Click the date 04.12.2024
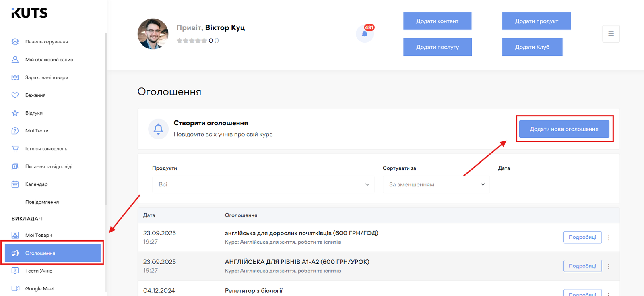644x296 pixels. pyautogui.click(x=159, y=290)
